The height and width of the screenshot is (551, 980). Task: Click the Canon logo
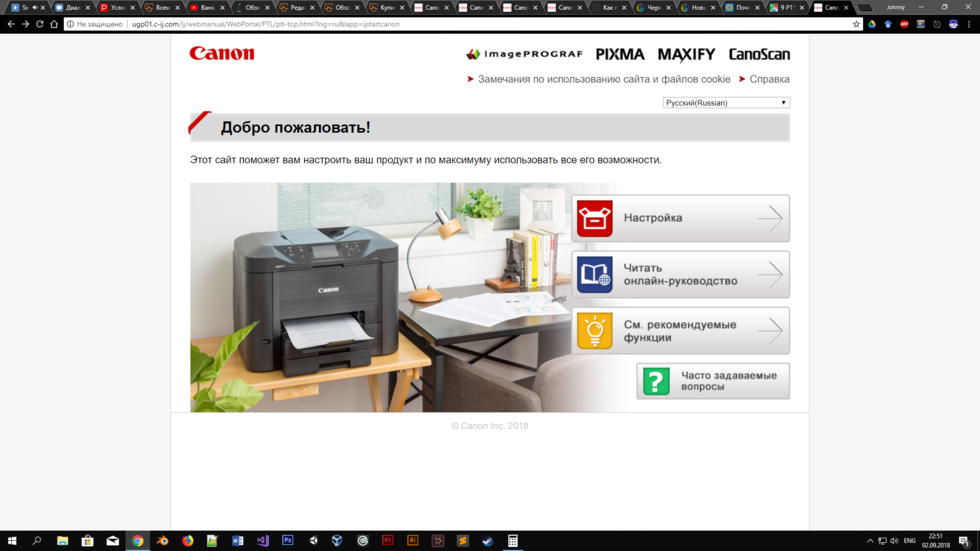(x=222, y=54)
